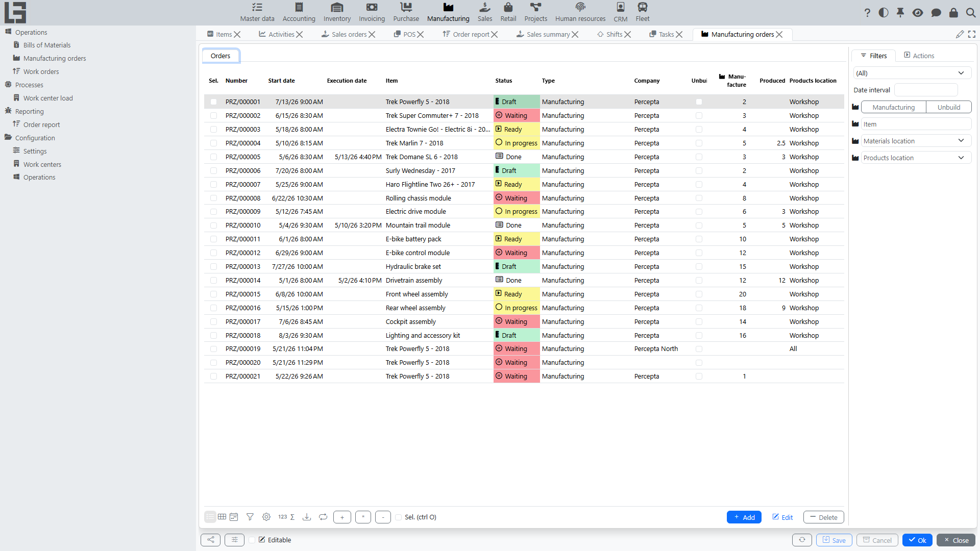Click the Ok button
980x551 pixels.
[x=917, y=540]
